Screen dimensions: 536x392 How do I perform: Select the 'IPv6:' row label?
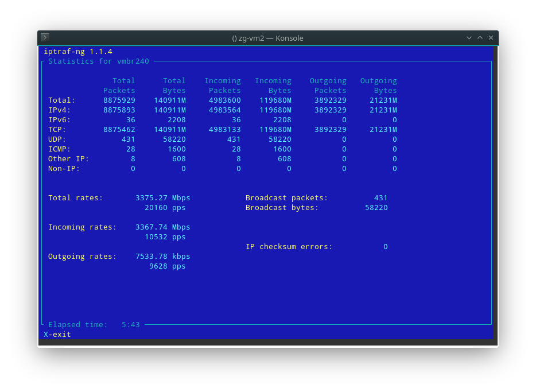pos(60,119)
